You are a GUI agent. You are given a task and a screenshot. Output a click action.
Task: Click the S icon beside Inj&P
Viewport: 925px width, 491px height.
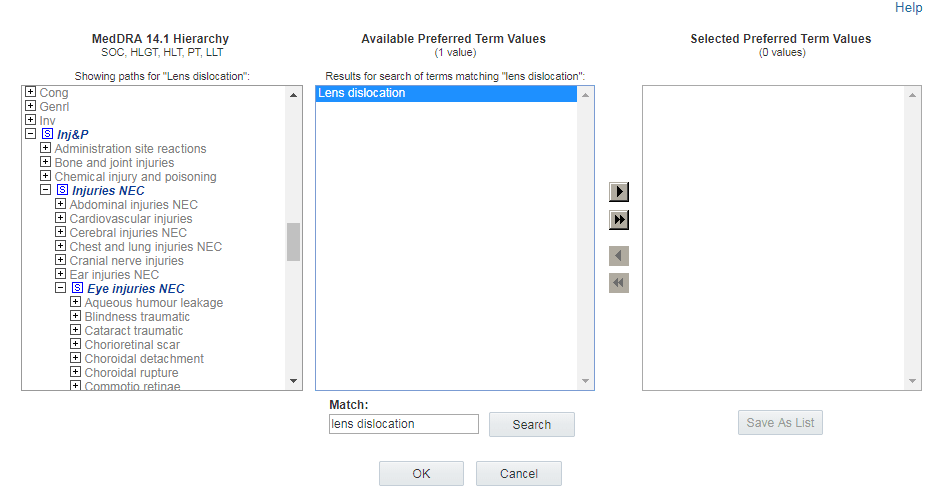48,134
